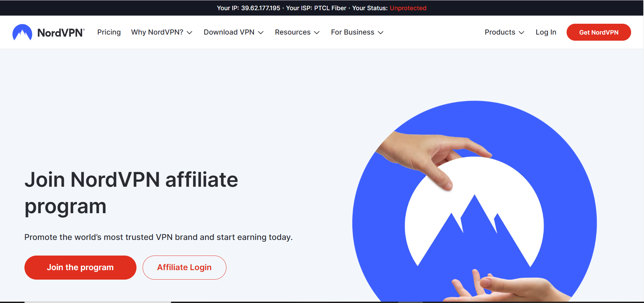Expand the Download VPN chevron arrow
Viewport: 644px width, 303px height.
261,33
